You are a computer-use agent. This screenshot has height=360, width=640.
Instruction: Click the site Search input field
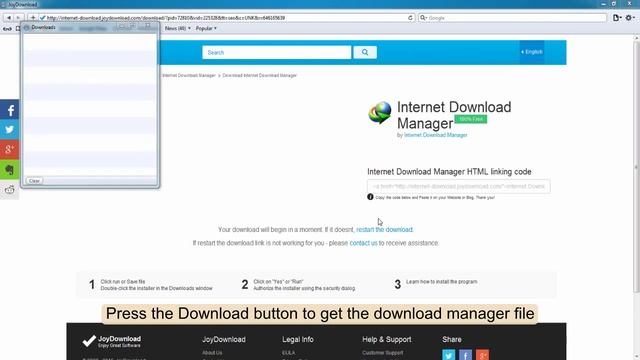coord(276,52)
